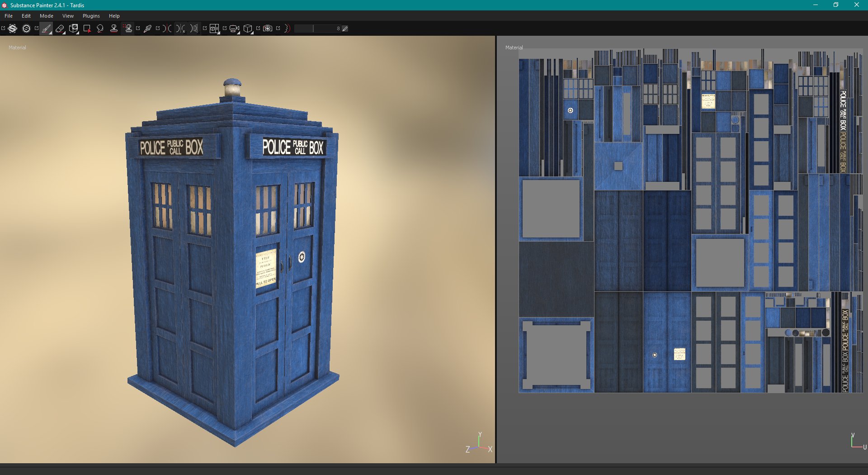Select the Smudge tool
Screen dimensions: 868x475
click(100, 28)
